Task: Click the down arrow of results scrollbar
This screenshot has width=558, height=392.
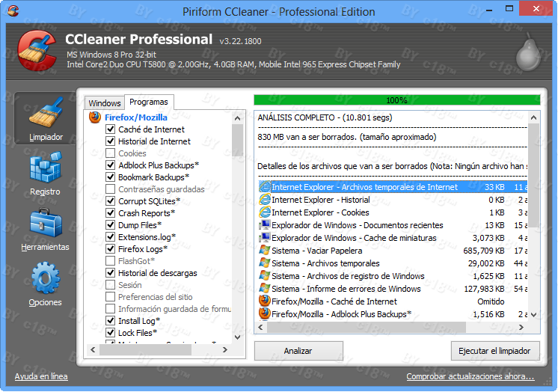Action: (x=533, y=315)
